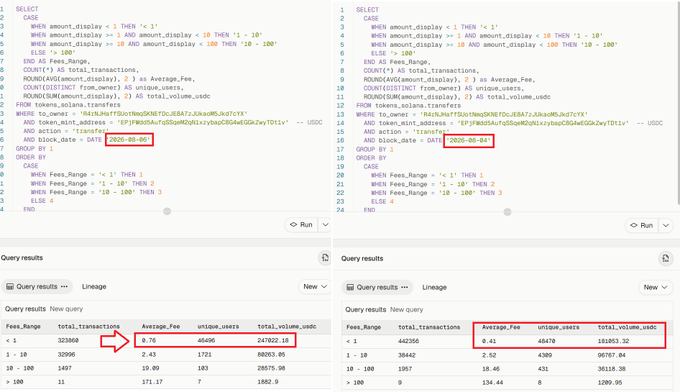The image size is (680, 392).
Task: Select Average_Fee value 18.46 in right table
Action: point(490,369)
